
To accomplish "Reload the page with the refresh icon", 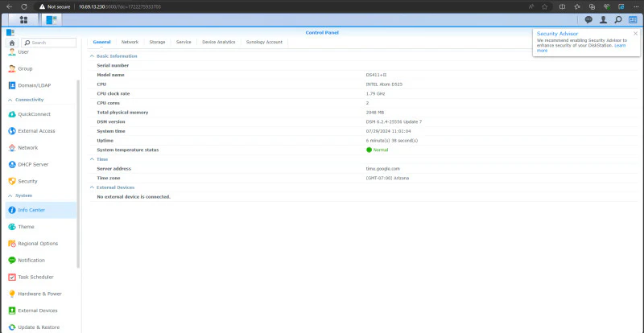I will coord(24,6).
